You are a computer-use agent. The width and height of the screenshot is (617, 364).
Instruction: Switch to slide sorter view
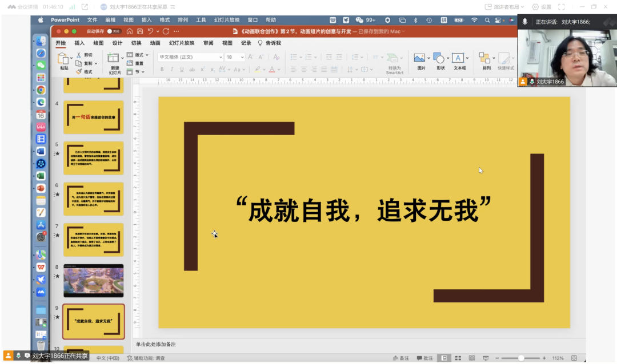pos(456,358)
